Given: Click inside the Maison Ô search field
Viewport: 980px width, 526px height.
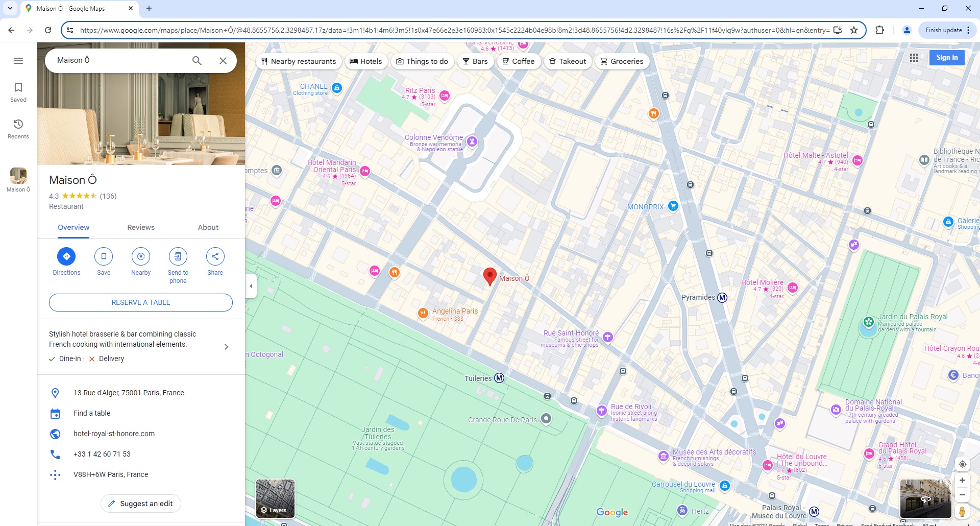Looking at the screenshot, I should (117, 60).
